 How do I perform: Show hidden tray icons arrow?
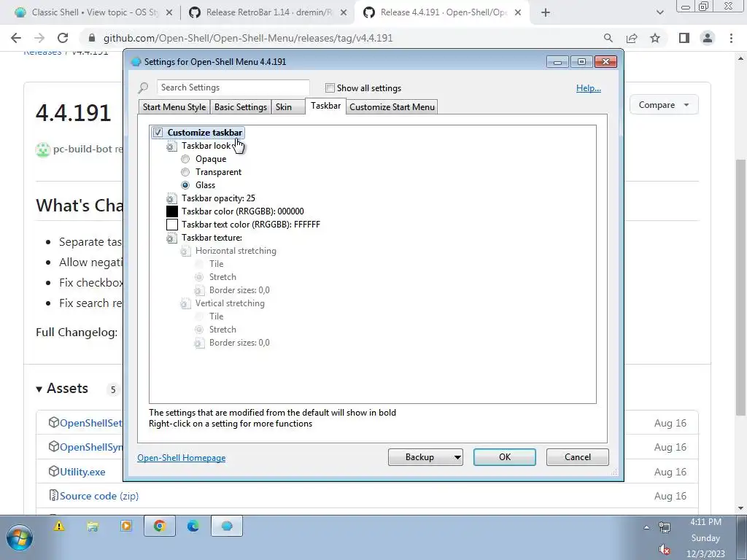coord(646,527)
